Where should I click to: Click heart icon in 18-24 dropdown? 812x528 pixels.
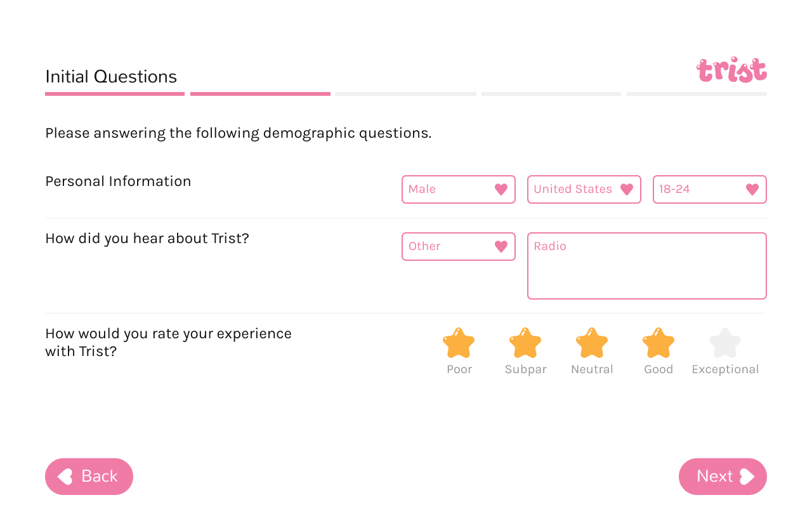[752, 189]
